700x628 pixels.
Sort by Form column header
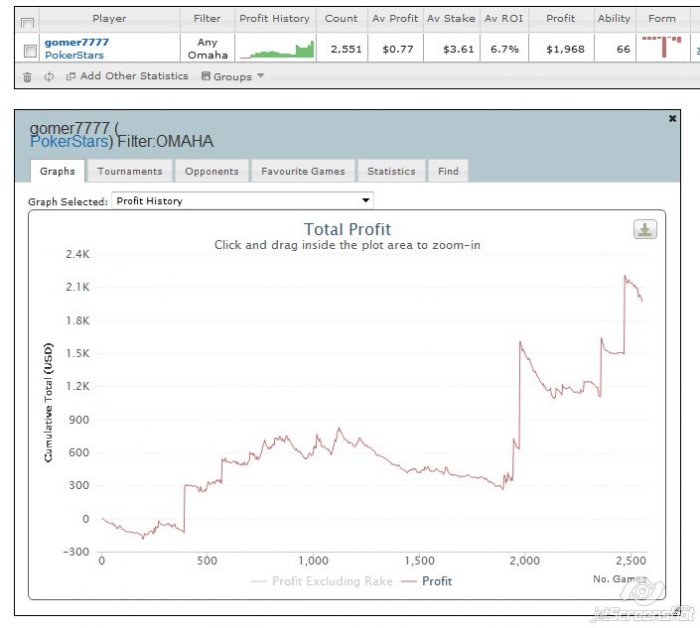tap(662, 19)
